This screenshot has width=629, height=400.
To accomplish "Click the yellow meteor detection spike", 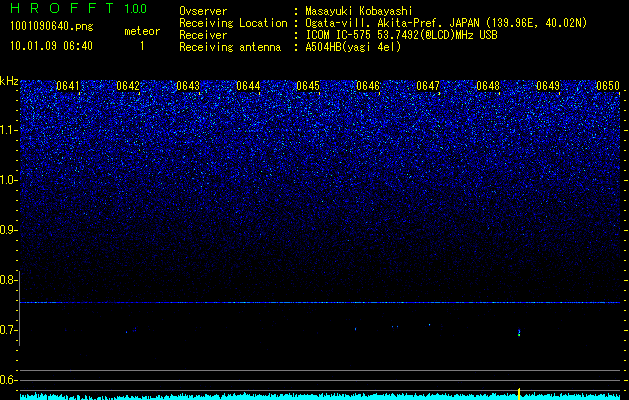I will click(x=519, y=394).
